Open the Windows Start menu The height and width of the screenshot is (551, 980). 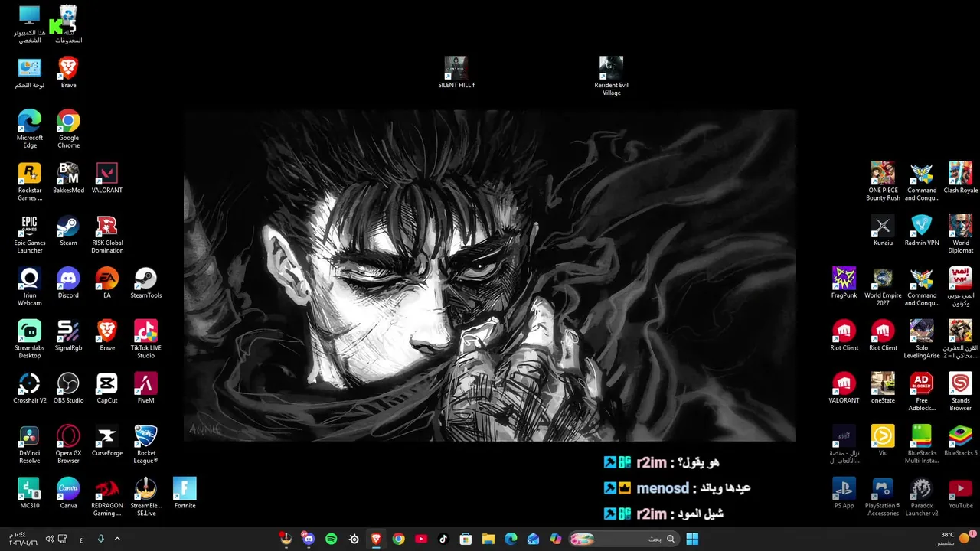pos(692,539)
